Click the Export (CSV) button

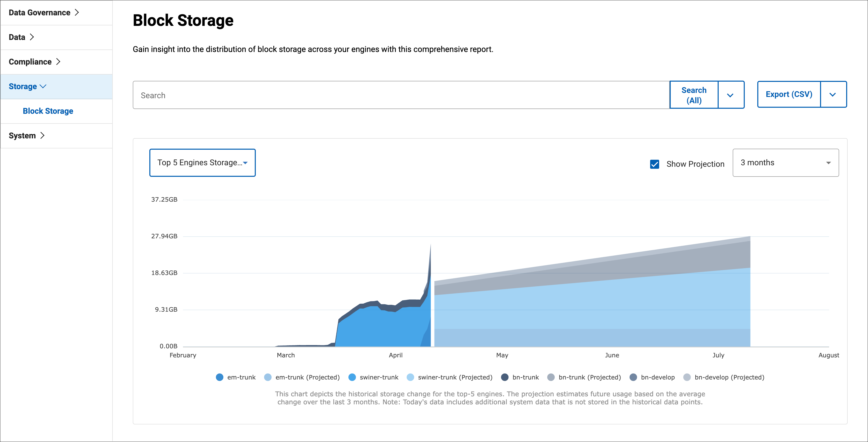(788, 94)
